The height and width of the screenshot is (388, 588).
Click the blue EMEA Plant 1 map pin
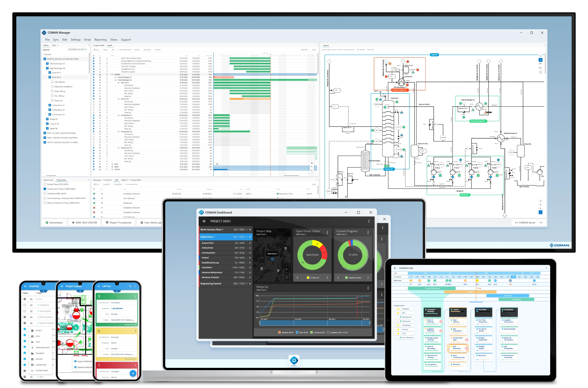pyautogui.click(x=272, y=259)
